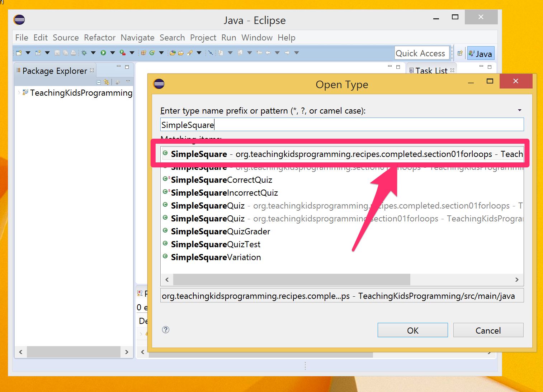Screen dimensions: 543x392
Task: Click Cancel in the Open Type dialog
Action: pos(488,330)
